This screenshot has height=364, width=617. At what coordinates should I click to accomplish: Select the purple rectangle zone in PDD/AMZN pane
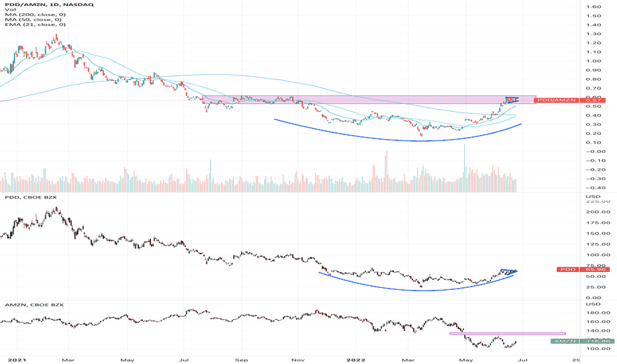369,99
